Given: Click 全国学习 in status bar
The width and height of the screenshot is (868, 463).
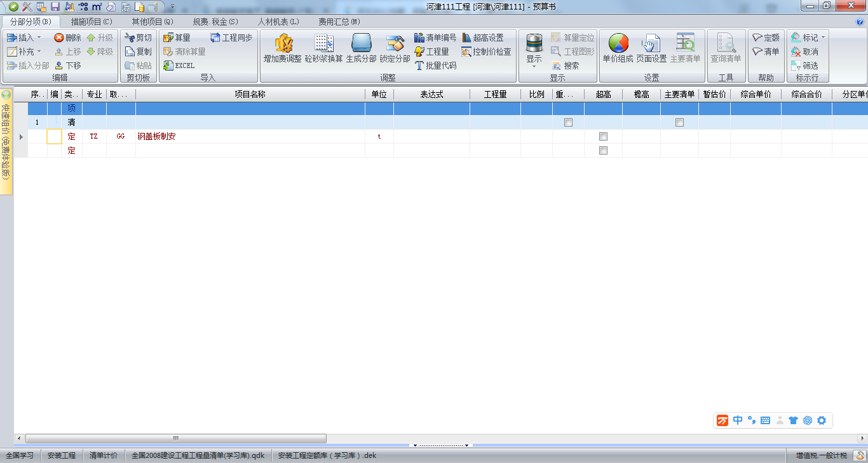Looking at the screenshot, I should click(20, 455).
